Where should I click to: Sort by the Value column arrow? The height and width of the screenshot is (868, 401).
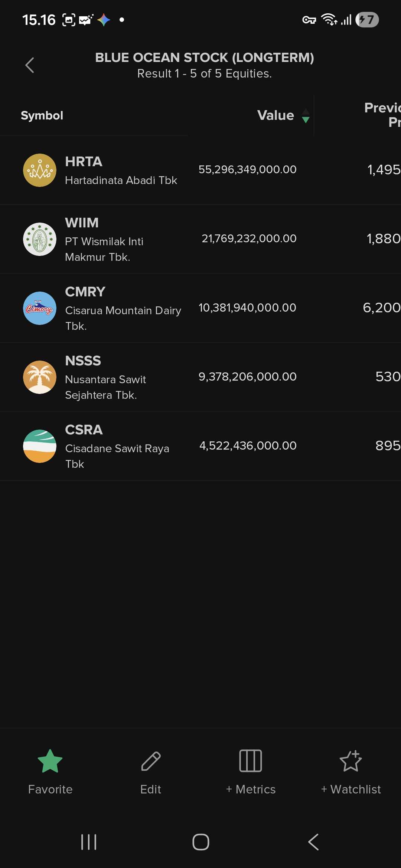click(306, 116)
